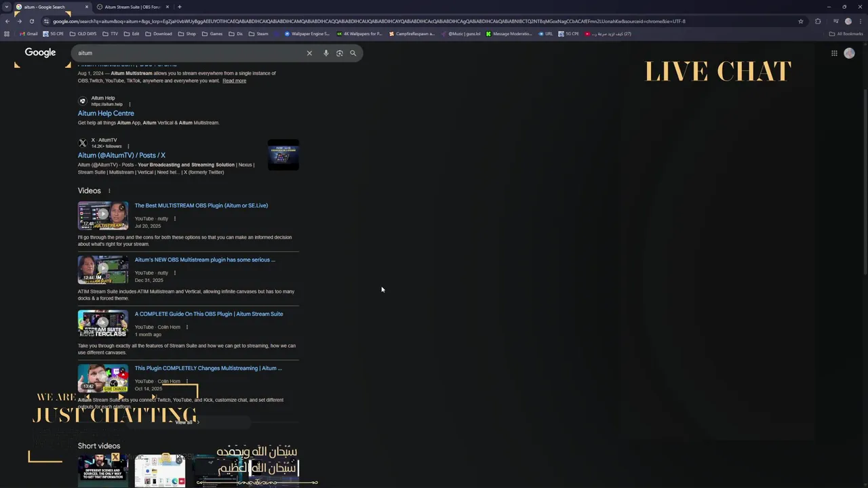Open Videos section more options
Screen dimensions: 868x488
click(109, 191)
